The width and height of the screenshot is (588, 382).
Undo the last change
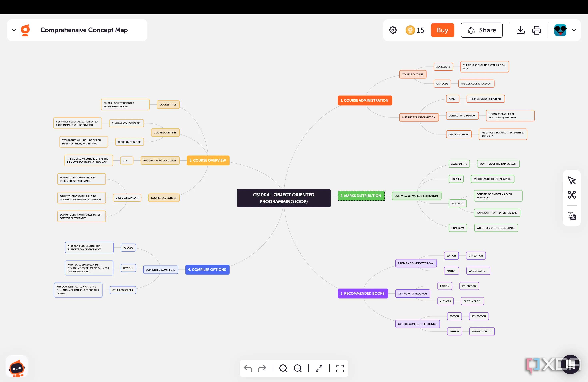248,368
